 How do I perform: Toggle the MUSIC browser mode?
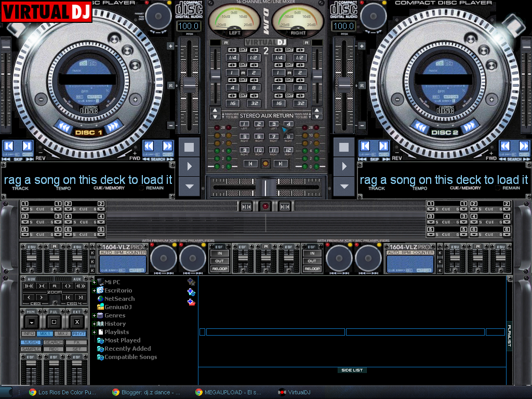pyautogui.click(x=30, y=342)
